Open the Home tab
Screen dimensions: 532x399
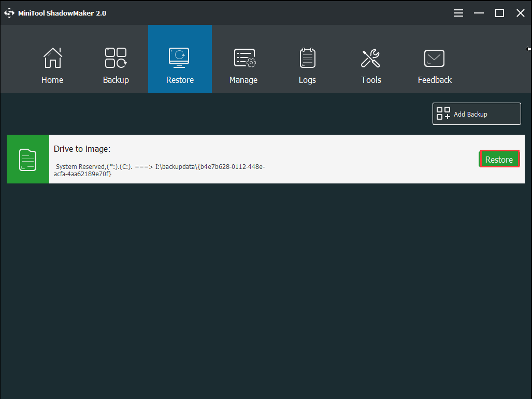[x=52, y=59]
